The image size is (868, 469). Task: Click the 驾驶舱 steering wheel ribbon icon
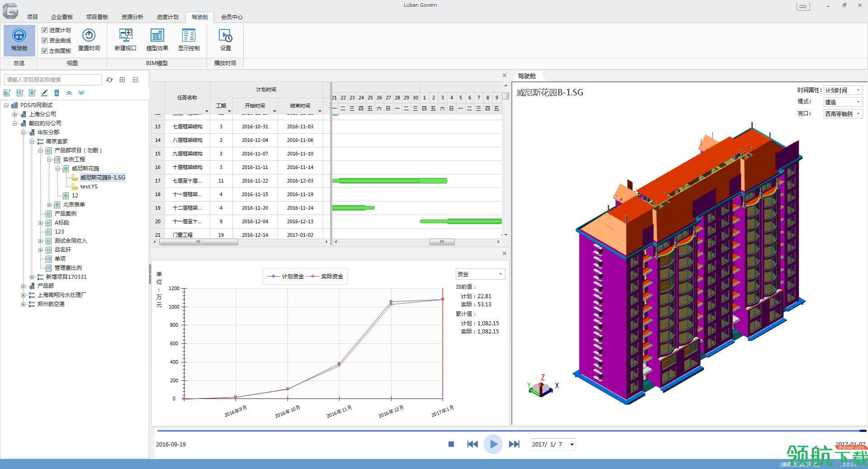(19, 40)
